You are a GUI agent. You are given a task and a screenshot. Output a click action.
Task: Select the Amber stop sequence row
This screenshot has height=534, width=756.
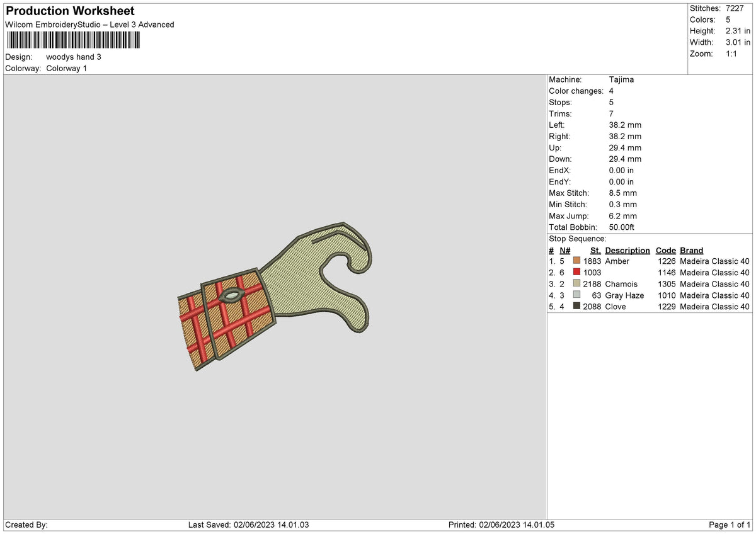tap(650, 261)
